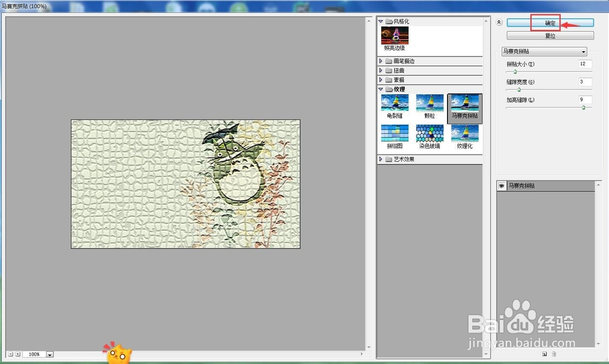This screenshot has width=609, height=364.
Task: Click the 缝隙宽度 value field
Action: (585, 82)
